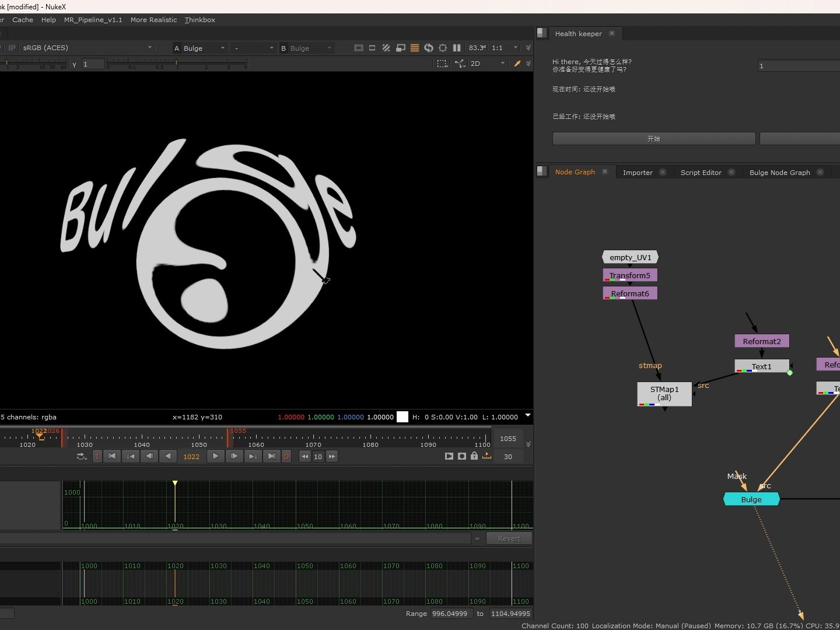Play forward button
The width and height of the screenshot is (840, 630).
pos(215,456)
